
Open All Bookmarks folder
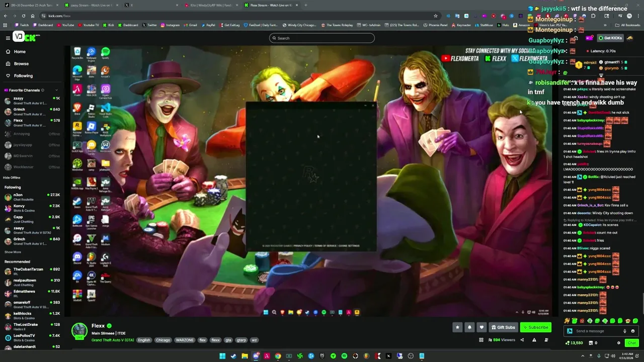tap(628, 25)
